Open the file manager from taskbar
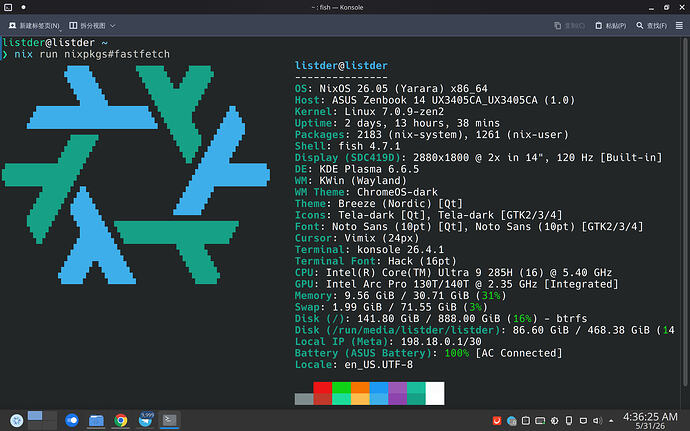The height and width of the screenshot is (431, 690). [96, 420]
